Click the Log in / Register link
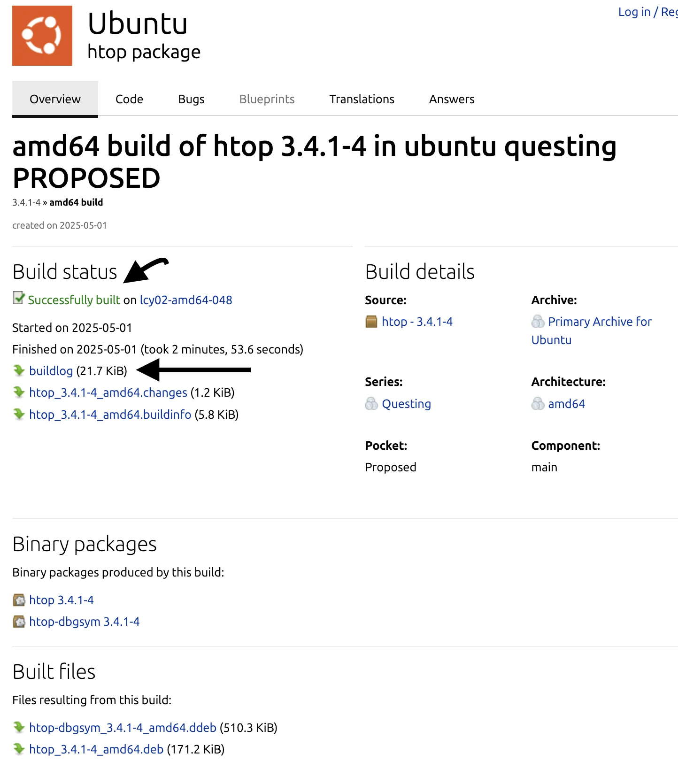Viewport: 678px width, 784px height. point(647,12)
